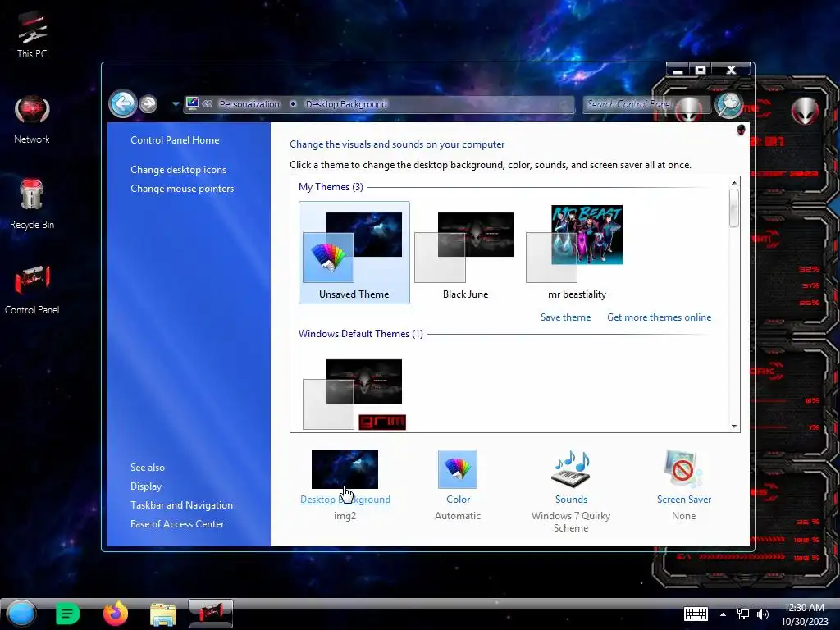Open the Sounds icon with music notes

click(571, 468)
